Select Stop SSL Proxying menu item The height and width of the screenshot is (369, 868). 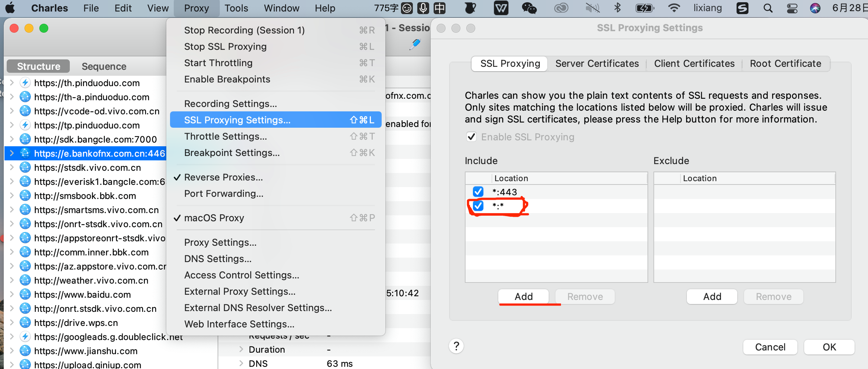pyautogui.click(x=276, y=46)
